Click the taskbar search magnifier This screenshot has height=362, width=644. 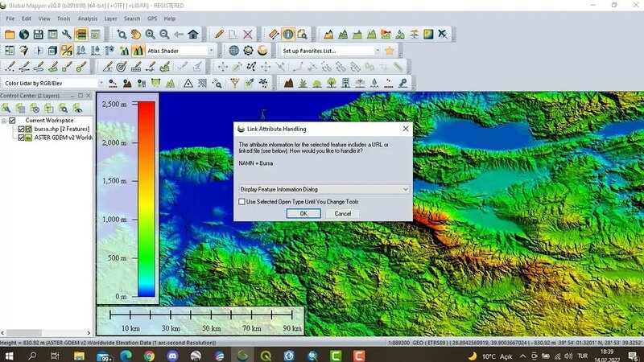(32, 356)
